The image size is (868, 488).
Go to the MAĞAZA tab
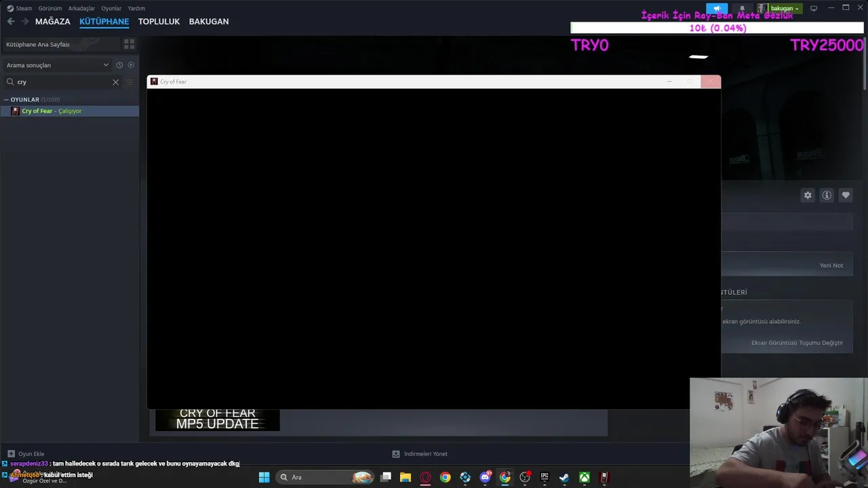(x=53, y=22)
